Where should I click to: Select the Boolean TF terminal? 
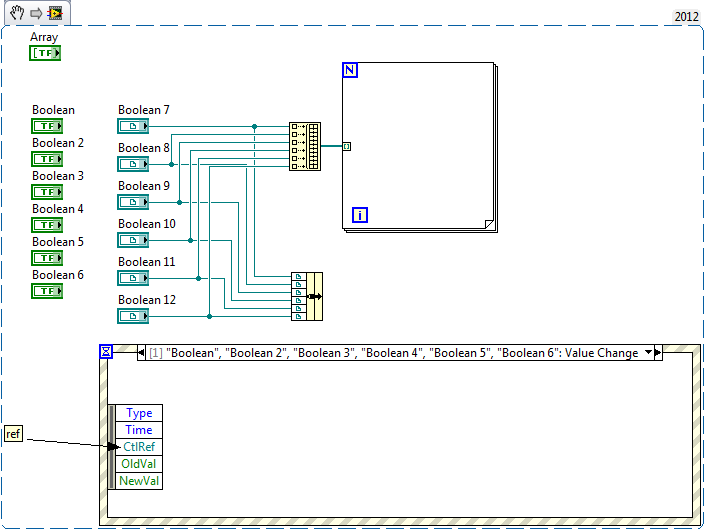pos(46,126)
